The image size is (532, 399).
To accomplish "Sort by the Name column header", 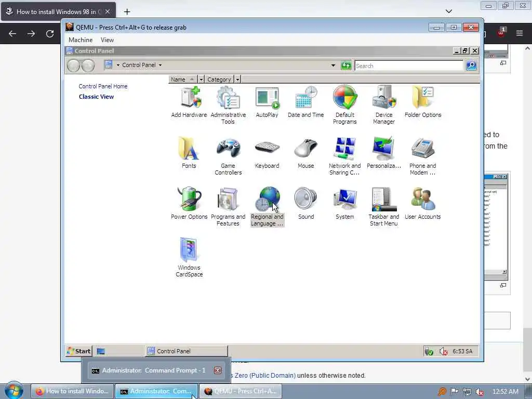I will 183,79.
